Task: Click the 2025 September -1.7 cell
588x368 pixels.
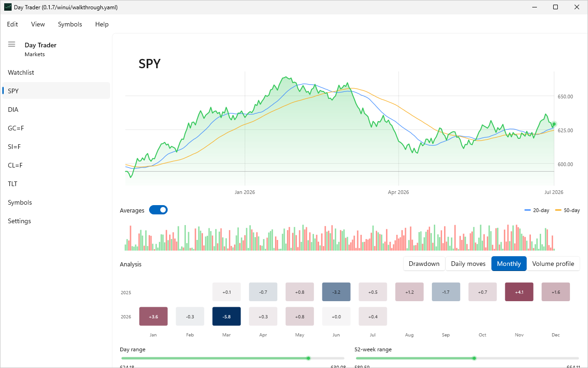Action: pos(446,292)
